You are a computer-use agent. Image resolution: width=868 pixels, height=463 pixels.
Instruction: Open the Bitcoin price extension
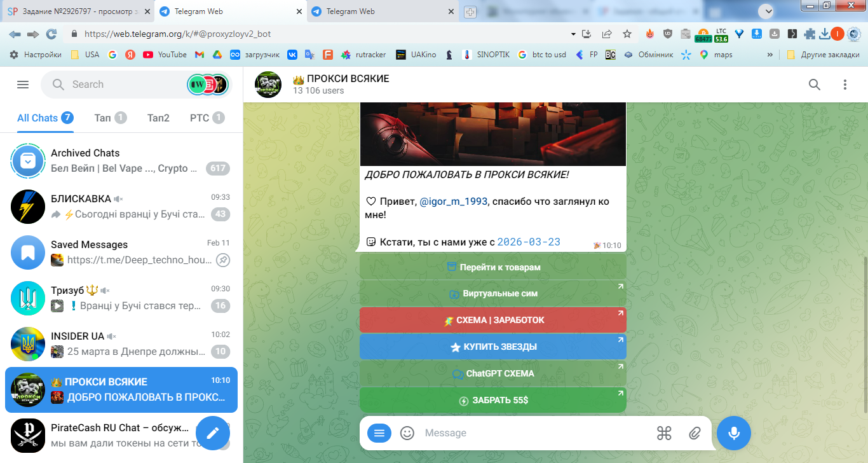(x=703, y=34)
